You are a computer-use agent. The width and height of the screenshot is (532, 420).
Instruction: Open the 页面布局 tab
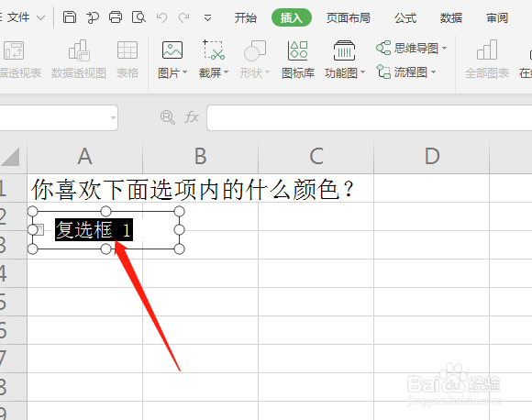[x=349, y=17]
